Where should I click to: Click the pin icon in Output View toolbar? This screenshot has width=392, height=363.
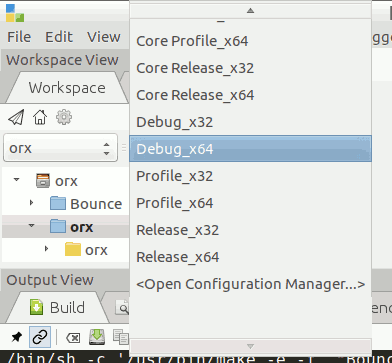tap(16, 337)
